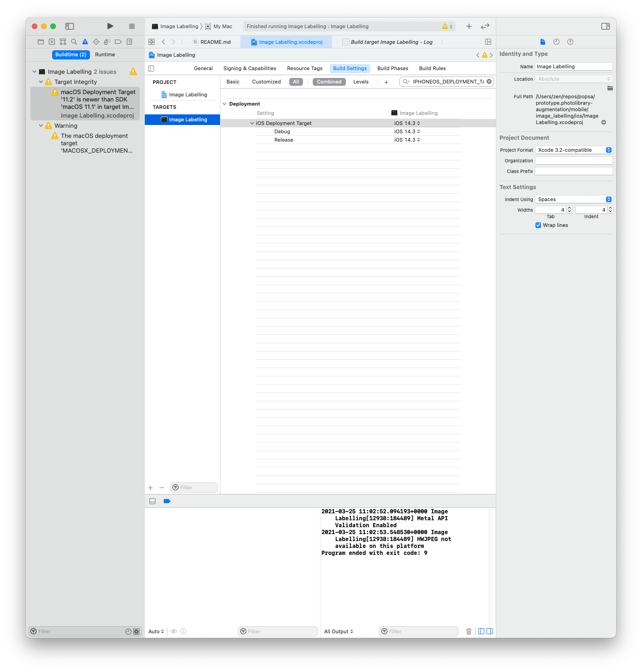Open the README.md editor tab
The height and width of the screenshot is (672, 642).
[x=211, y=42]
